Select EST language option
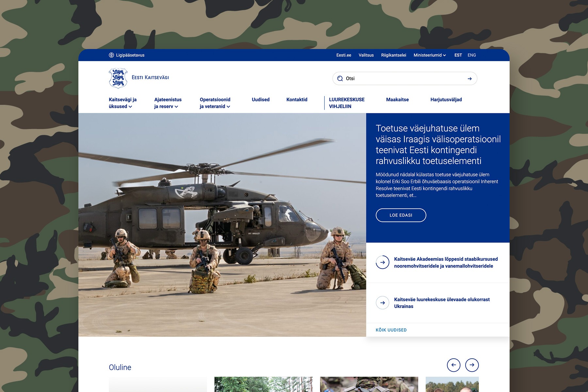This screenshot has width=588, height=392. 458,55
